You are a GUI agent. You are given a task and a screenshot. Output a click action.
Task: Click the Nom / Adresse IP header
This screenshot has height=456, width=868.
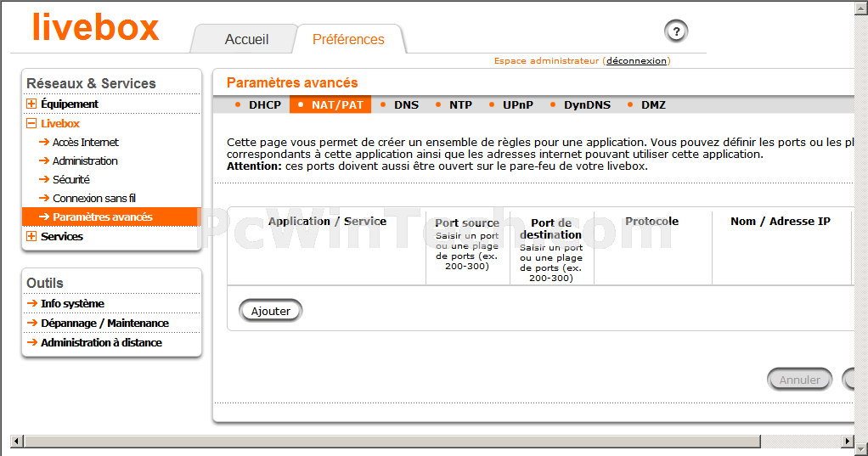[x=781, y=222]
